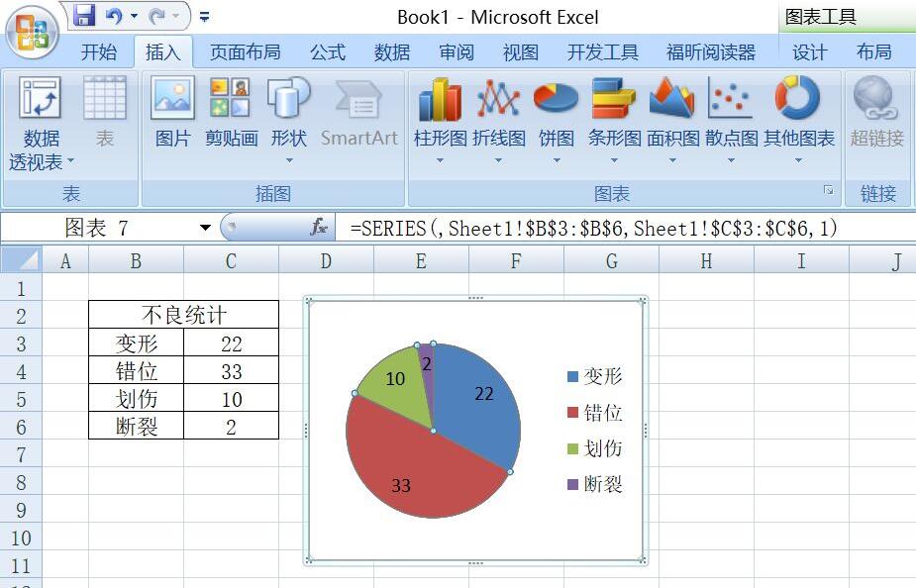The height and width of the screenshot is (588, 916).
Task: Open the 页面布局 tab
Action: [246, 52]
